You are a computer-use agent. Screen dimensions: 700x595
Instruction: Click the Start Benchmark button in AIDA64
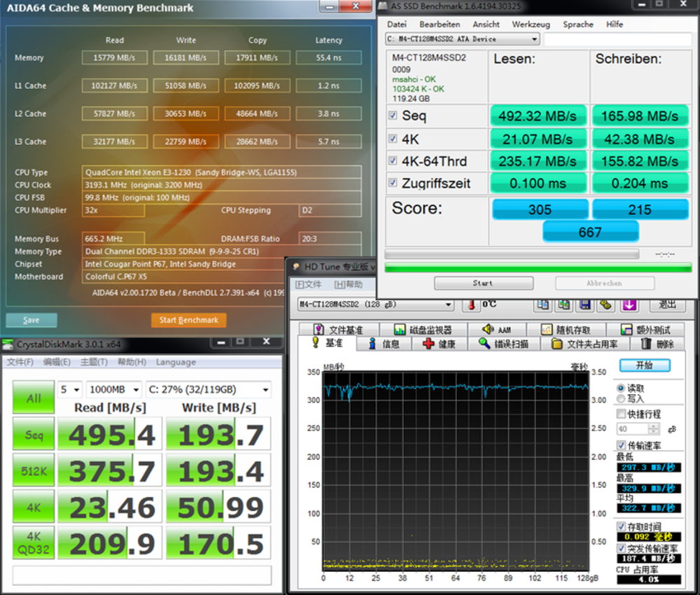point(188,320)
